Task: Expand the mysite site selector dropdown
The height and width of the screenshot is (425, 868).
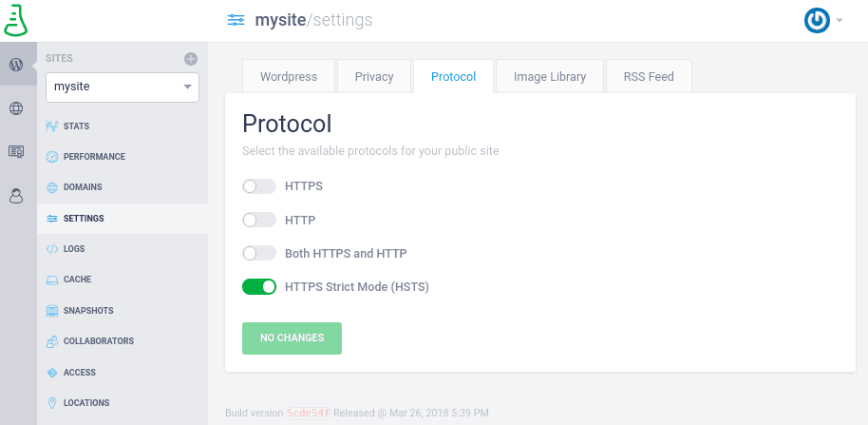Action: point(123,87)
